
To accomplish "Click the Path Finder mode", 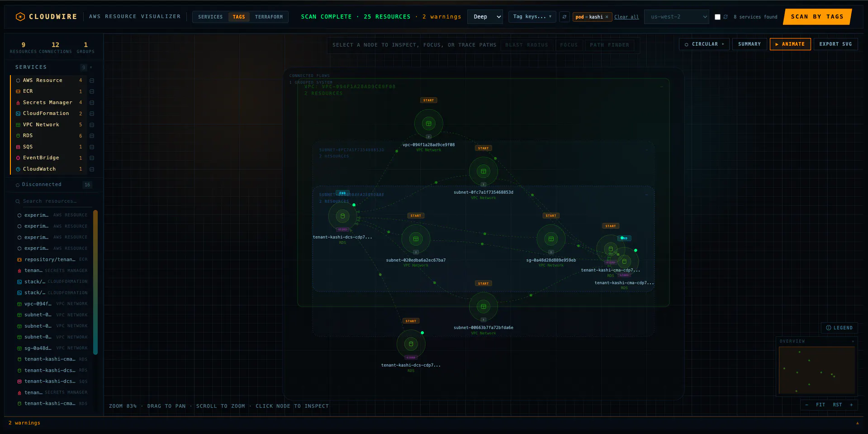I will point(609,45).
